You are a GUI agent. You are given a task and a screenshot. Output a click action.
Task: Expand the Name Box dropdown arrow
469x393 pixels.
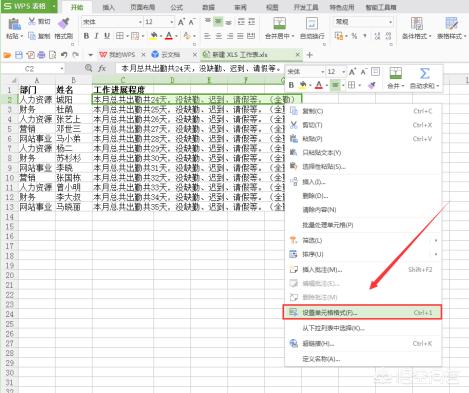(x=62, y=69)
